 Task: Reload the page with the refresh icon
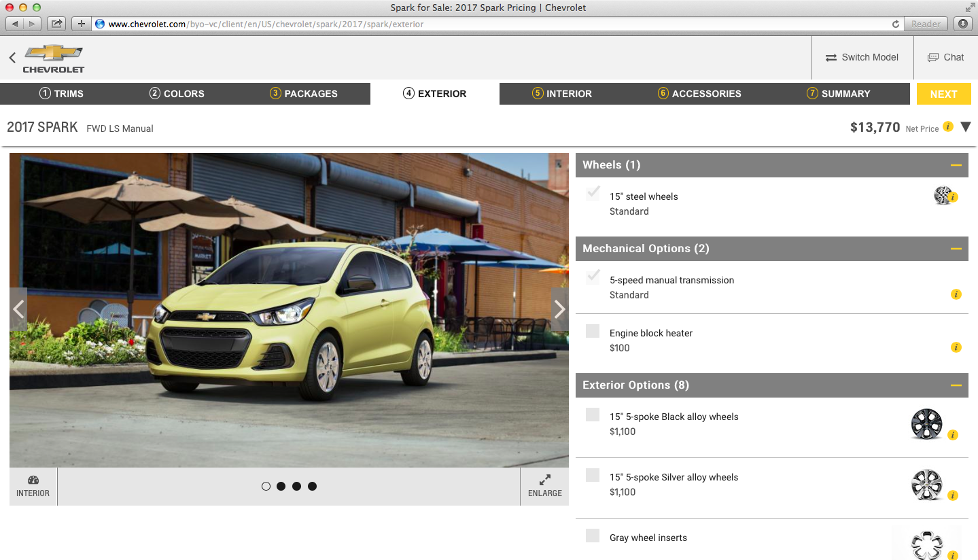896,24
